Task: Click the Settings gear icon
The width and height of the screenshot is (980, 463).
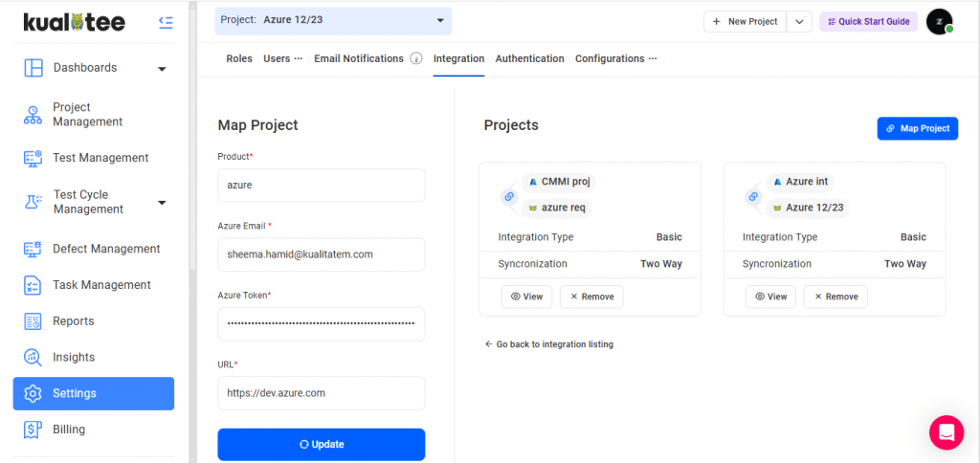Action: (x=33, y=393)
